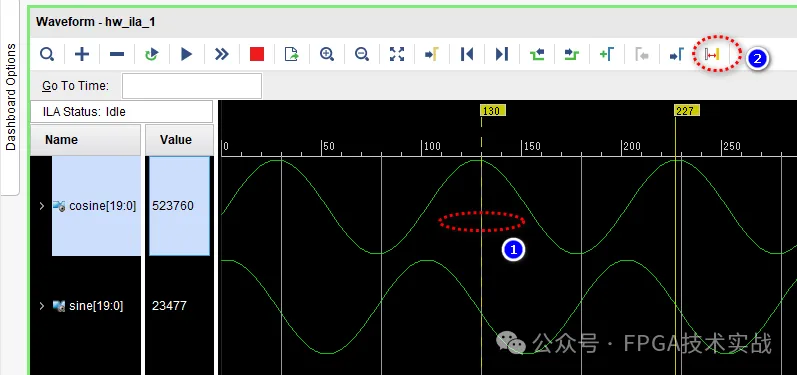The image size is (797, 375).
Task: Jump to the first sample
Action: pyautogui.click(x=467, y=54)
